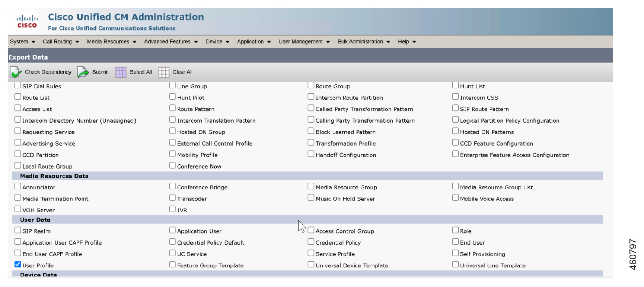Check the SIP Realm checkbox
The width and height of the screenshot is (644, 287).
(17, 230)
